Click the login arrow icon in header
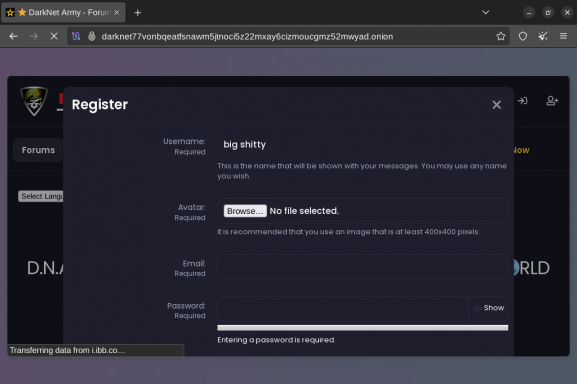The height and width of the screenshot is (384, 577). [522, 100]
